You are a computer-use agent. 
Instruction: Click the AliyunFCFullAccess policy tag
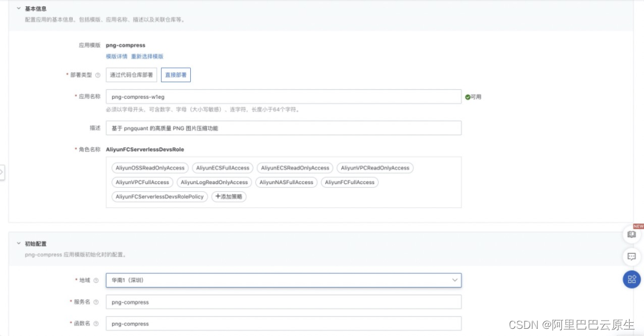(x=349, y=182)
